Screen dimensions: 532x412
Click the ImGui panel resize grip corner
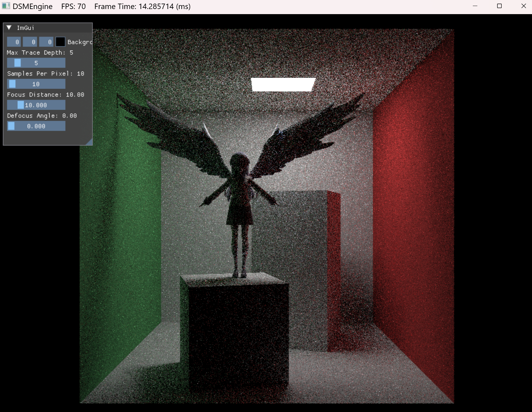point(90,142)
